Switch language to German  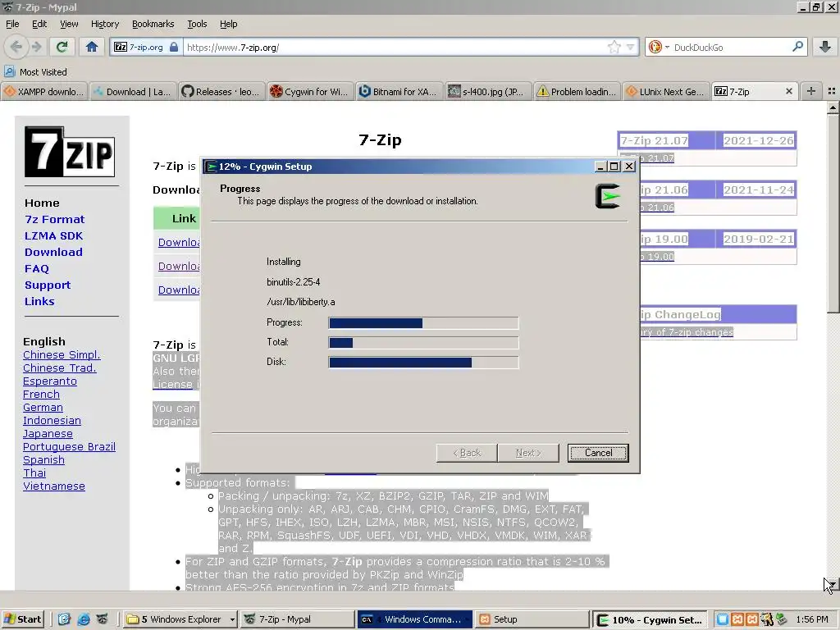43,407
